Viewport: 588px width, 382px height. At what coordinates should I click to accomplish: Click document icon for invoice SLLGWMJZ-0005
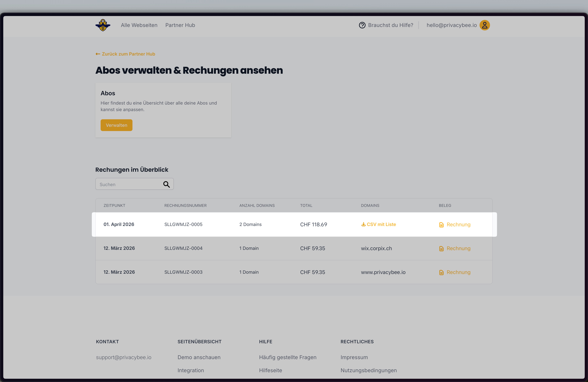[441, 225]
